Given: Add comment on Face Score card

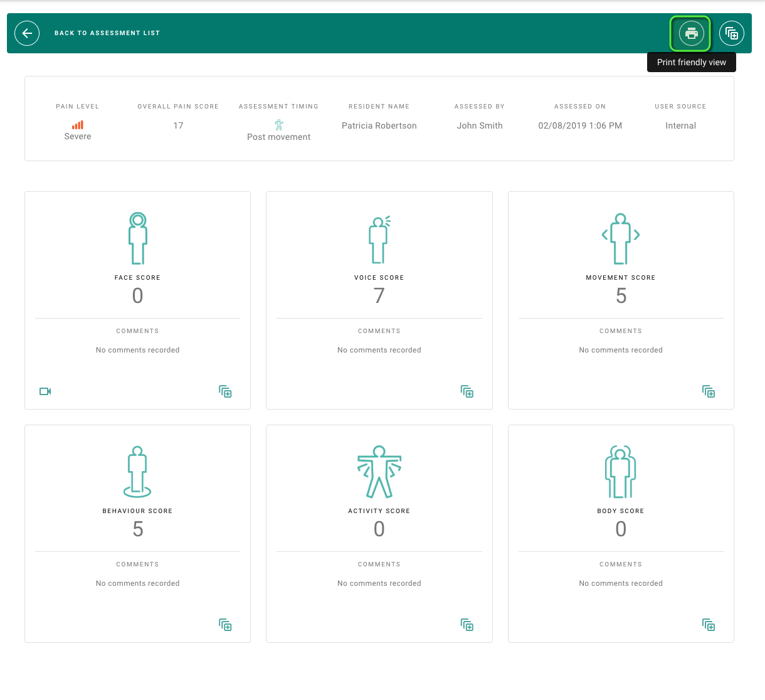Looking at the screenshot, I should pyautogui.click(x=225, y=391).
